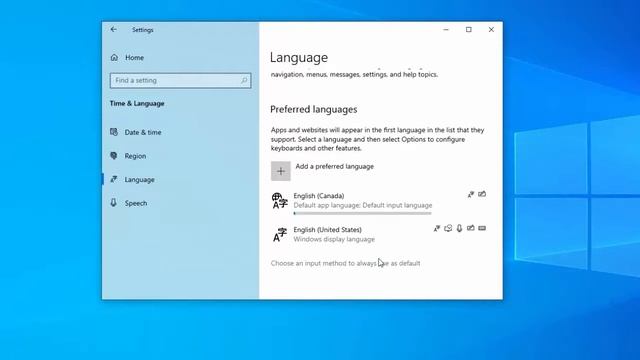Click the Date & time clock icon
This screenshot has height=360, width=640.
click(x=114, y=132)
